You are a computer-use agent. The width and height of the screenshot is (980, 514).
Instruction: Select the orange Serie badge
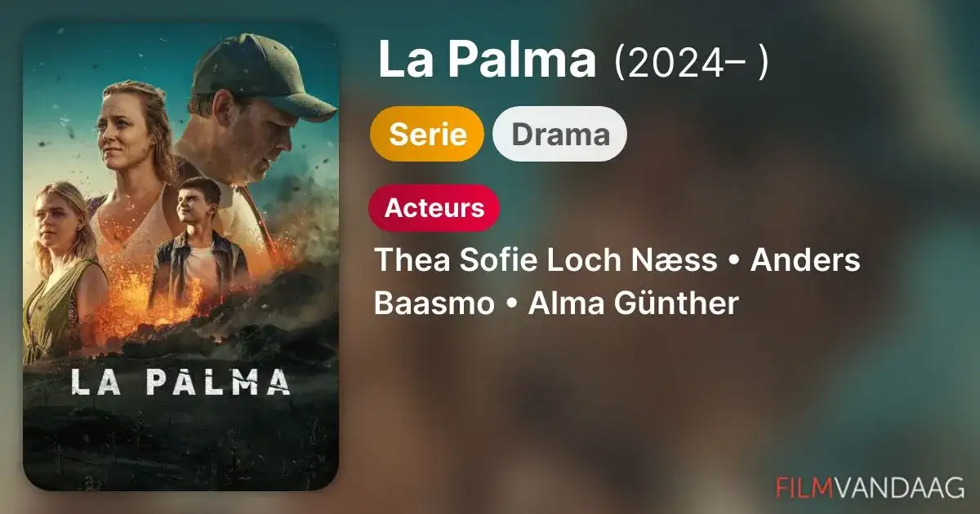427,134
